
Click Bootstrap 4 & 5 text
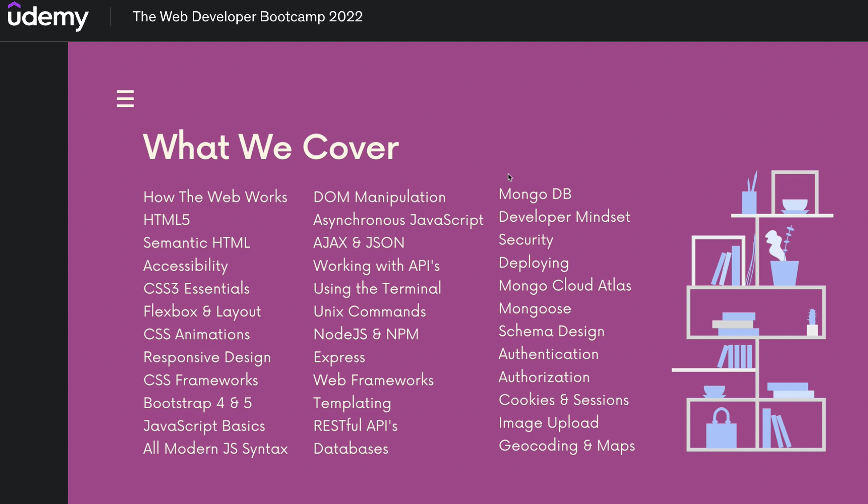point(197,403)
